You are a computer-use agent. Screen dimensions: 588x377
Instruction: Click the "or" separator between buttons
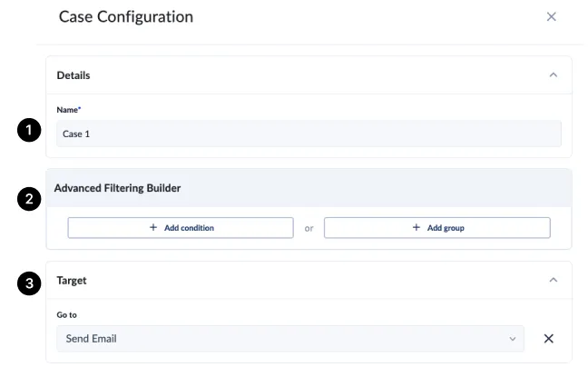(309, 228)
